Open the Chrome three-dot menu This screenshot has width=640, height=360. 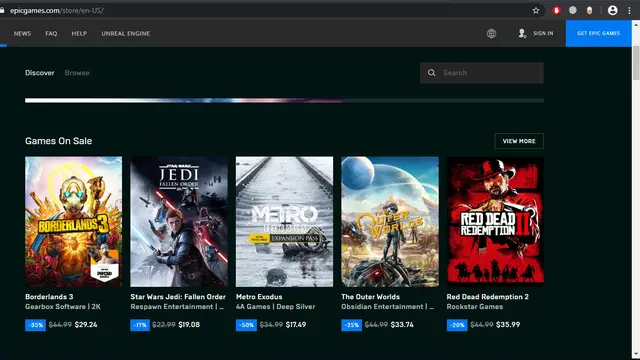pyautogui.click(x=629, y=11)
